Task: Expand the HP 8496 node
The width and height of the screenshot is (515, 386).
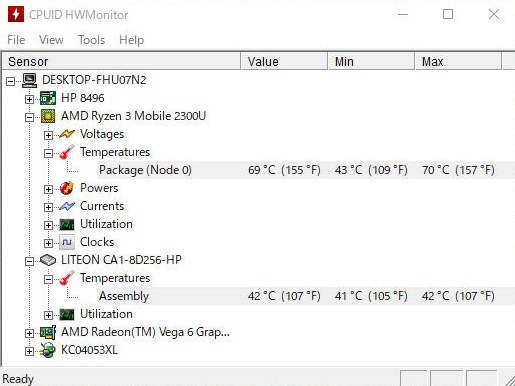Action: tap(29, 99)
